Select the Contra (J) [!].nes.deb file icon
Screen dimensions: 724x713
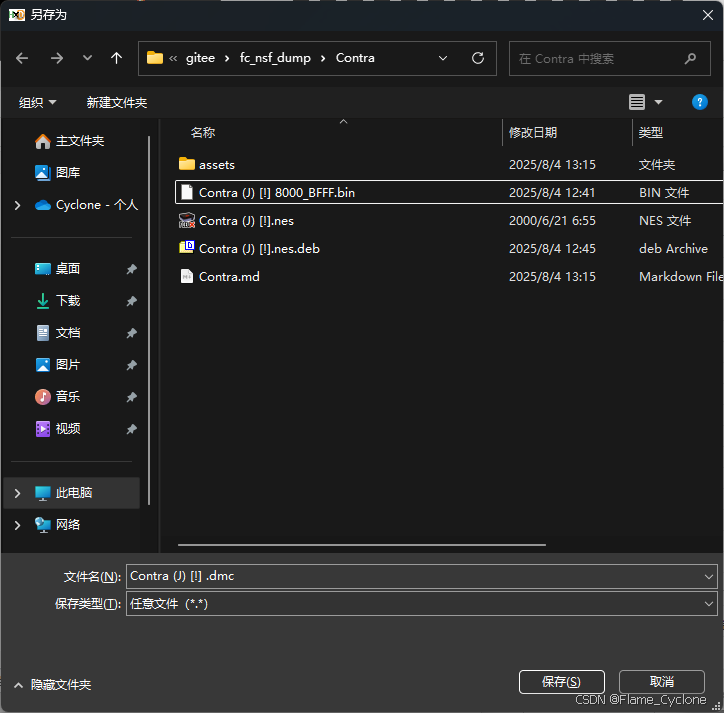tap(187, 248)
